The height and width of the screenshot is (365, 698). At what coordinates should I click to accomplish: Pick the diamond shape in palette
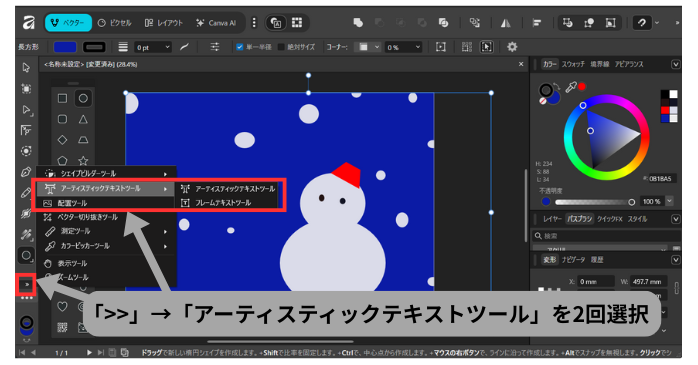pos(62,140)
